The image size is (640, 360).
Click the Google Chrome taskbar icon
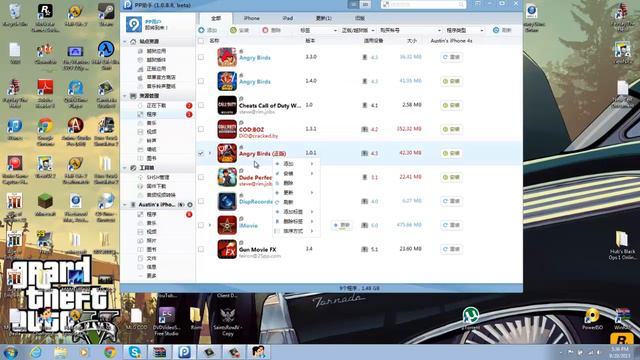click(109, 352)
